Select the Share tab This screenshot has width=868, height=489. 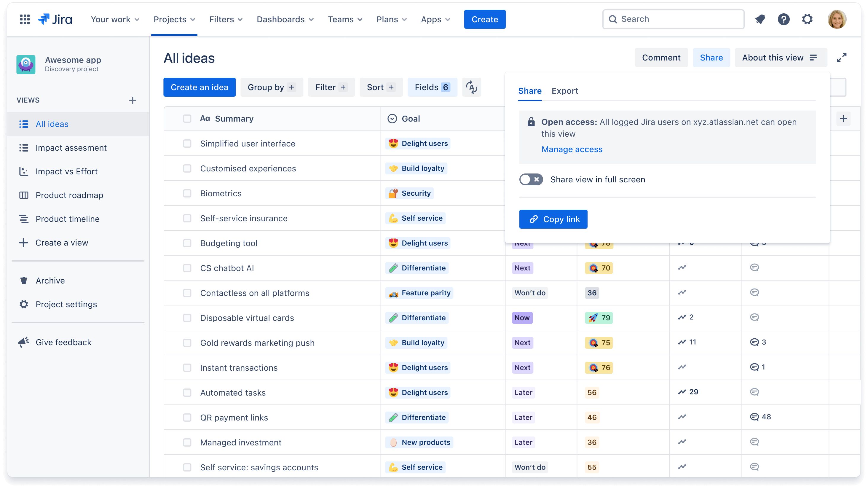[x=530, y=91]
